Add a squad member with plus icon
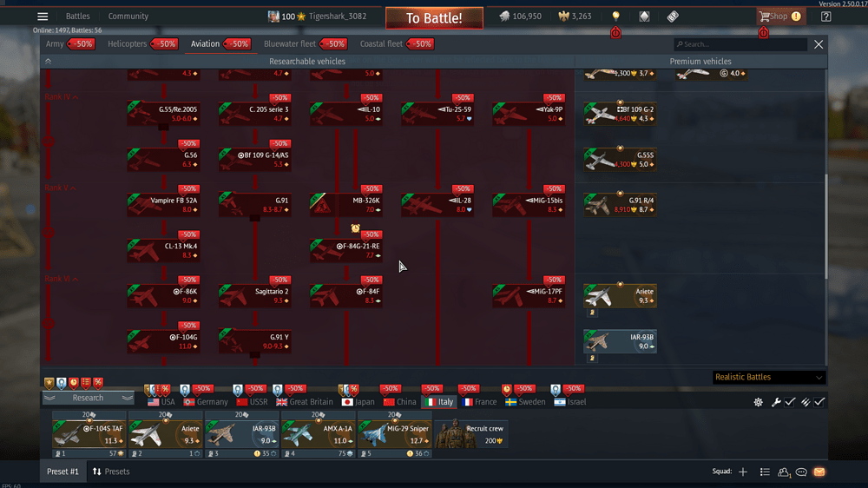 (x=743, y=472)
